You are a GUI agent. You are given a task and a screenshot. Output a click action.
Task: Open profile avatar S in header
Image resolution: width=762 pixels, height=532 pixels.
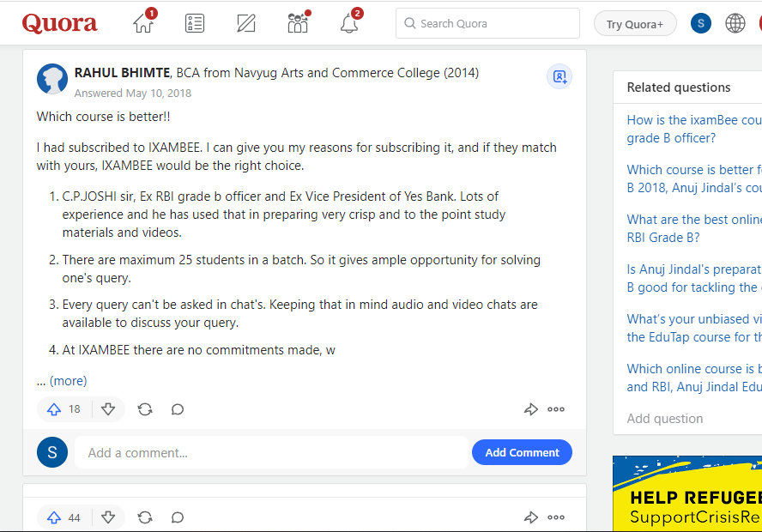point(700,23)
